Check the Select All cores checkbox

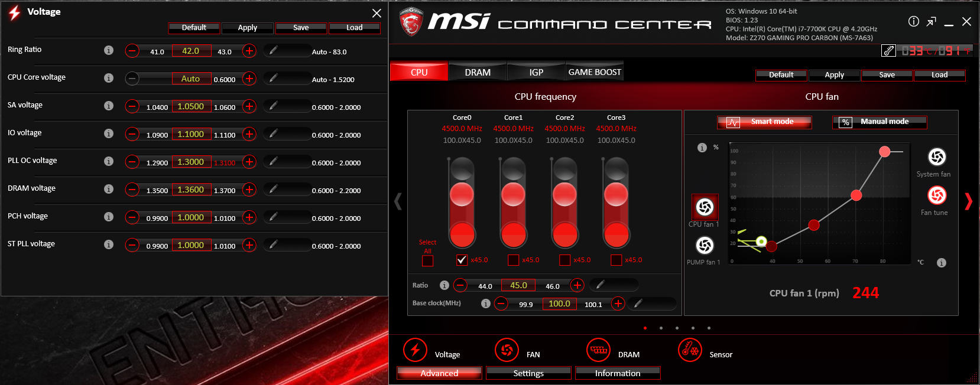(428, 260)
